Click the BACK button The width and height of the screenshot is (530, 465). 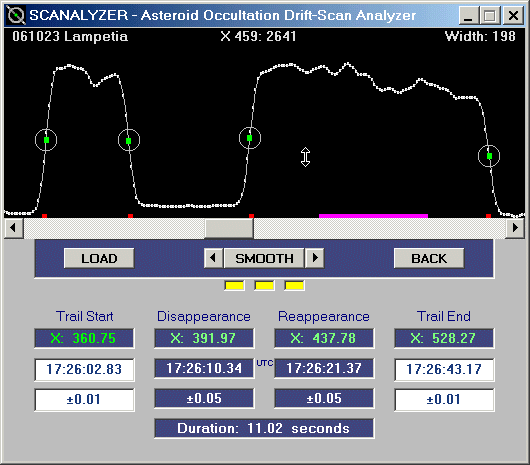[429, 259]
